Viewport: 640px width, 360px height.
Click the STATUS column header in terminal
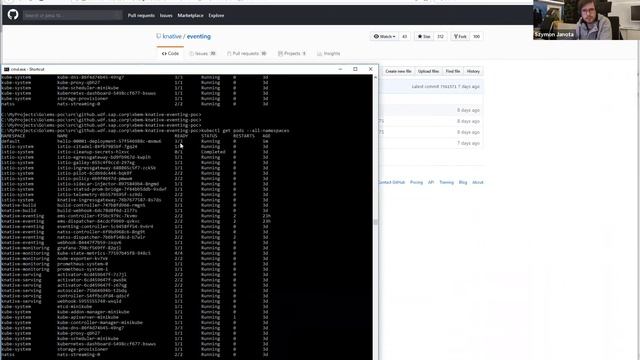209,136
